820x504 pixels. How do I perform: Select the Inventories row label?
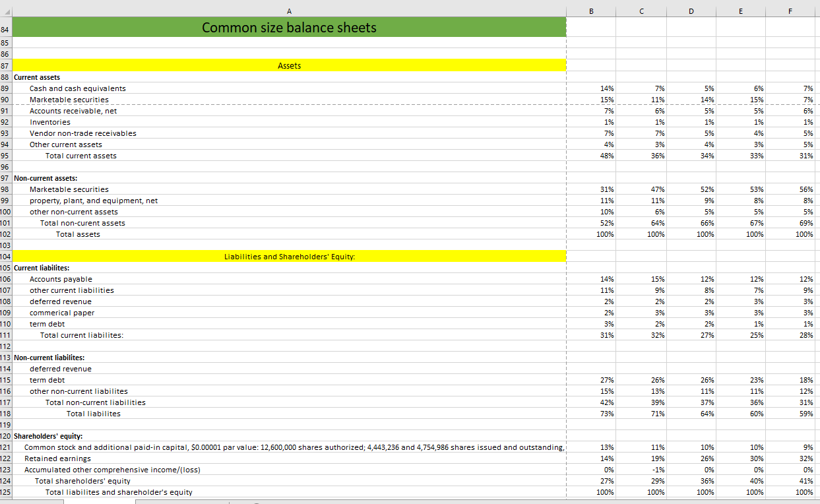coord(49,122)
